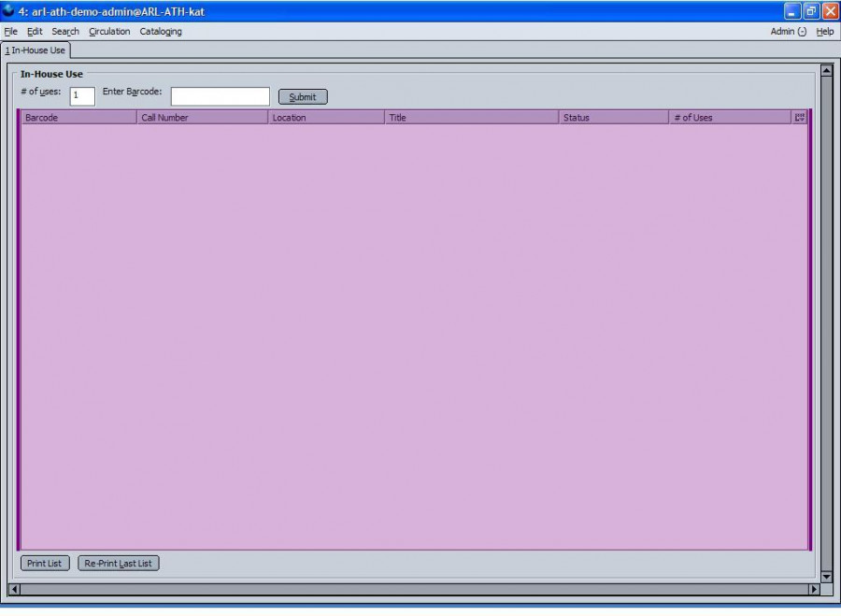Image resolution: width=841 pixels, height=616 pixels.
Task: Open the Circulation menu
Action: pos(109,32)
